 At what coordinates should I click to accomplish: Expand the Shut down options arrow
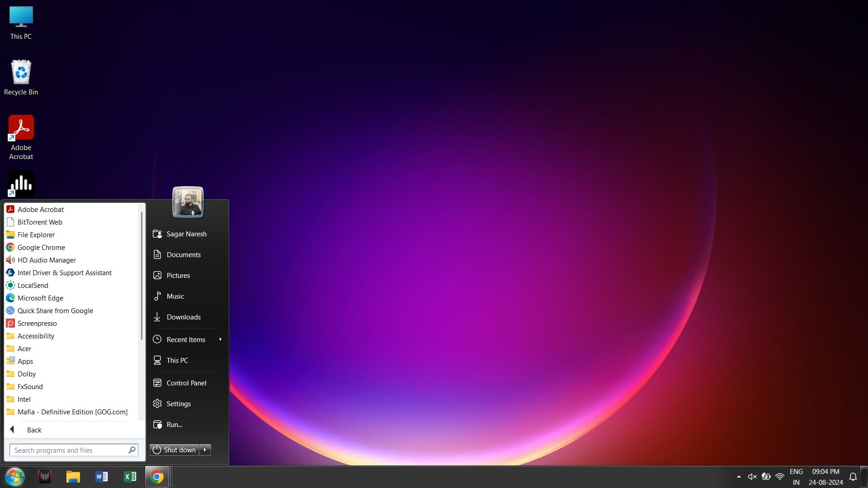[206, 450]
